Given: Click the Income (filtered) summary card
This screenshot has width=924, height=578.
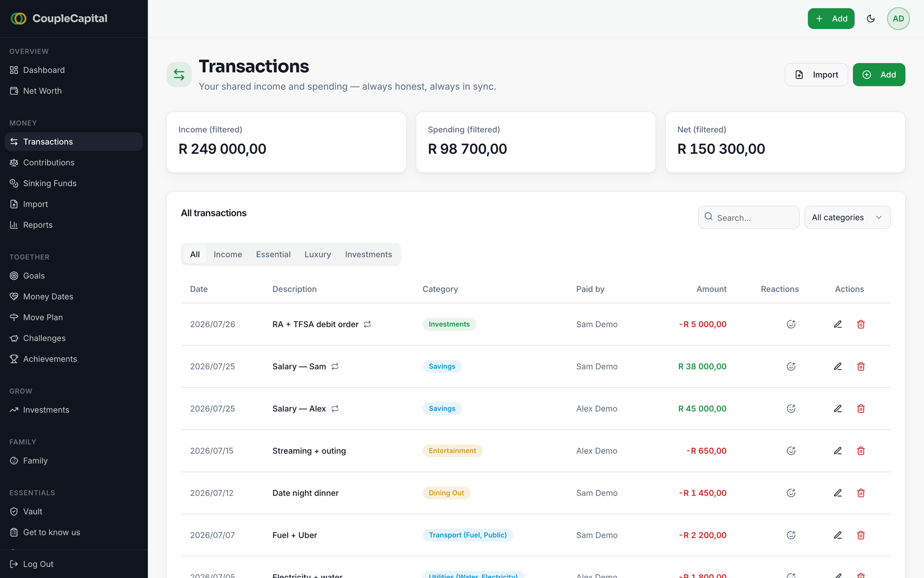Looking at the screenshot, I should coord(286,142).
